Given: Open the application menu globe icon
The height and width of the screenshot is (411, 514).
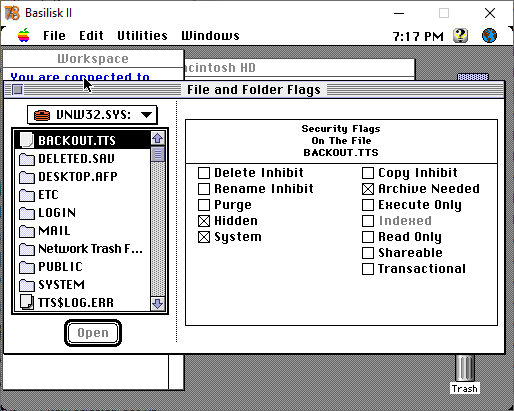Looking at the screenshot, I should [x=489, y=35].
